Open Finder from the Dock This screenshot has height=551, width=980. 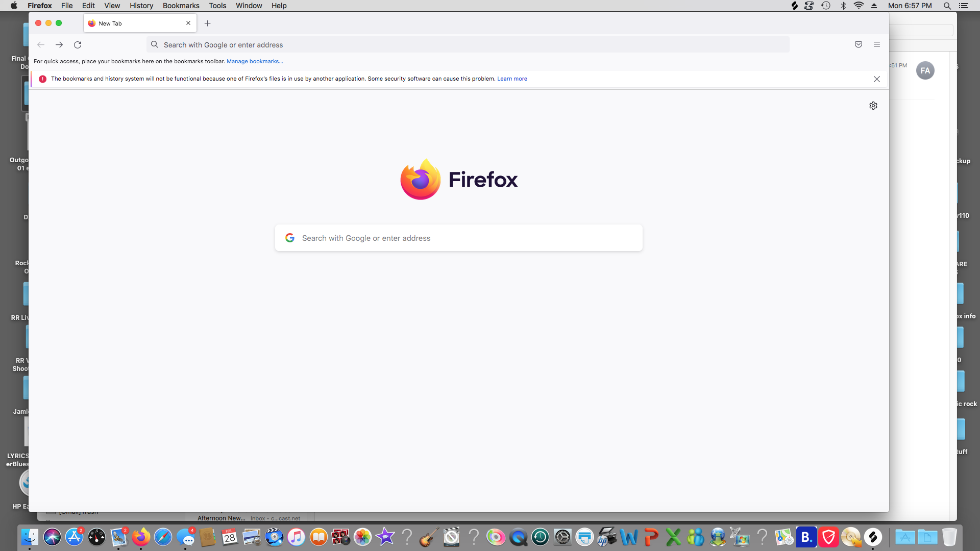(30, 537)
